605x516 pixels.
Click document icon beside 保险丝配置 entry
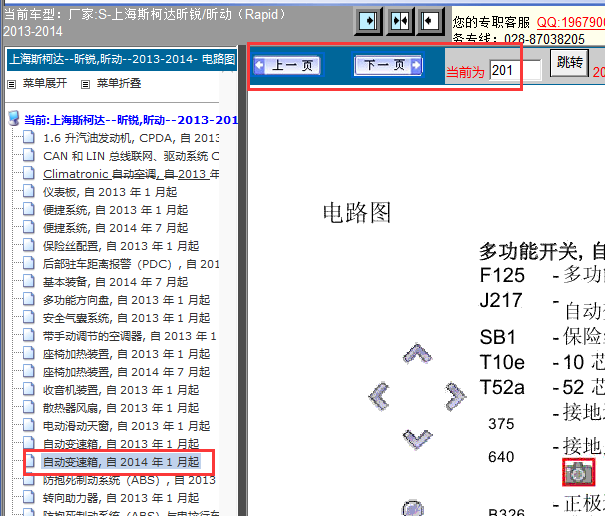pyautogui.click(x=29, y=245)
